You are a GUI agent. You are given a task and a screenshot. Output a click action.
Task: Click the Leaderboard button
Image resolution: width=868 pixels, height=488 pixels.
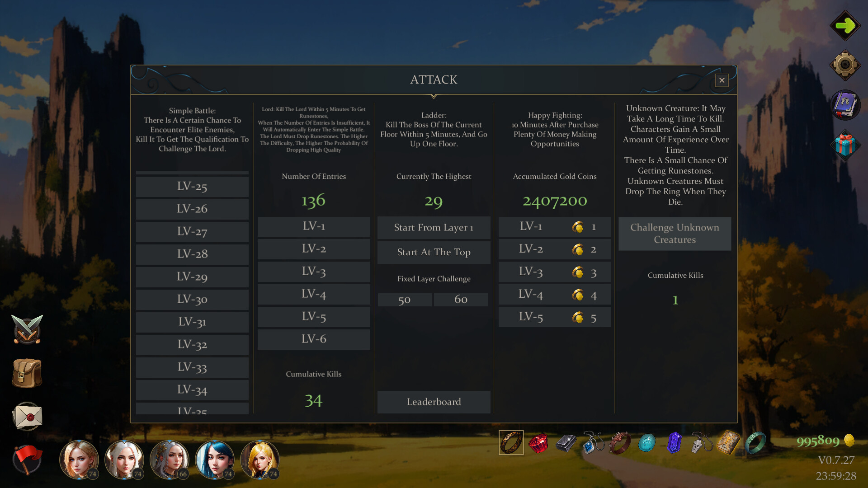click(434, 402)
